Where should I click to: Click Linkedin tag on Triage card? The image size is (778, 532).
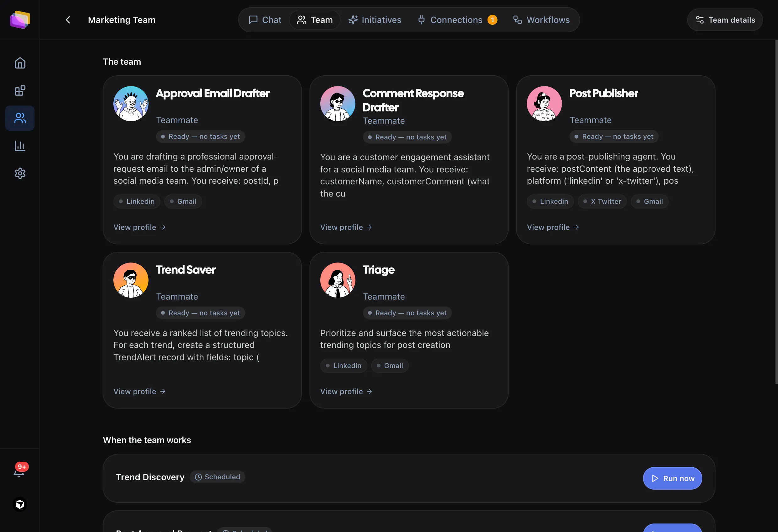tap(344, 366)
